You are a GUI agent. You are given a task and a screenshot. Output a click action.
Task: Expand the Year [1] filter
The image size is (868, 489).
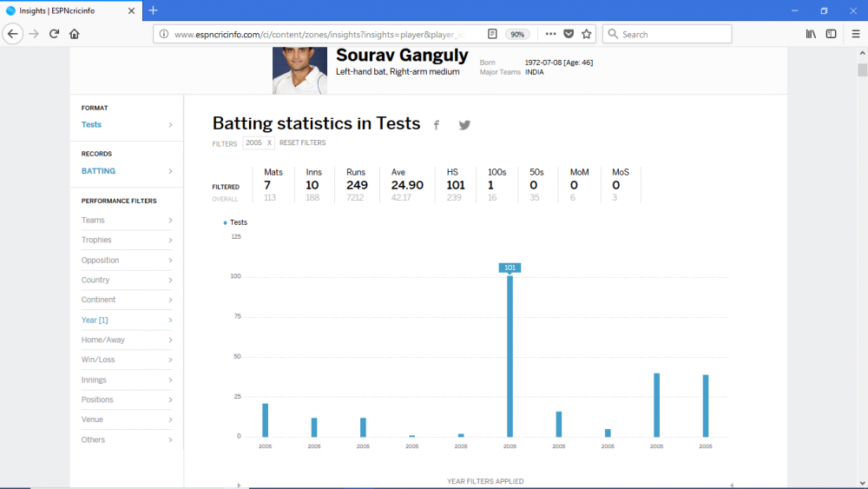point(127,320)
